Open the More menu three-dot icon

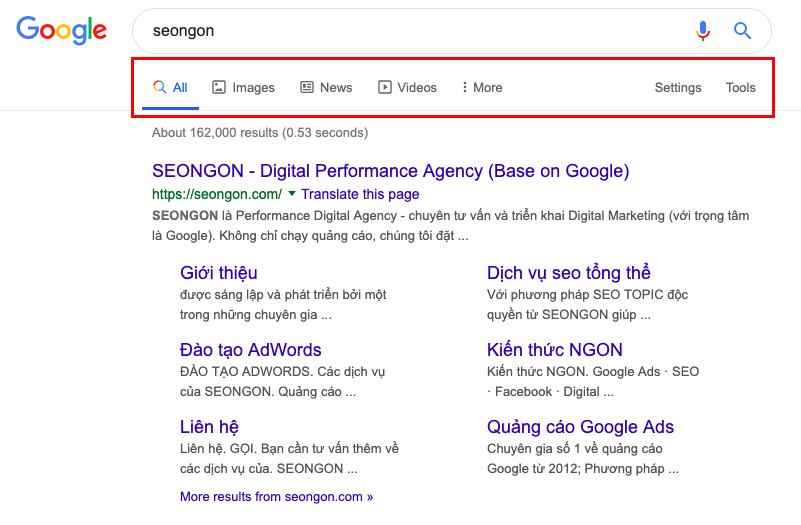click(x=464, y=87)
